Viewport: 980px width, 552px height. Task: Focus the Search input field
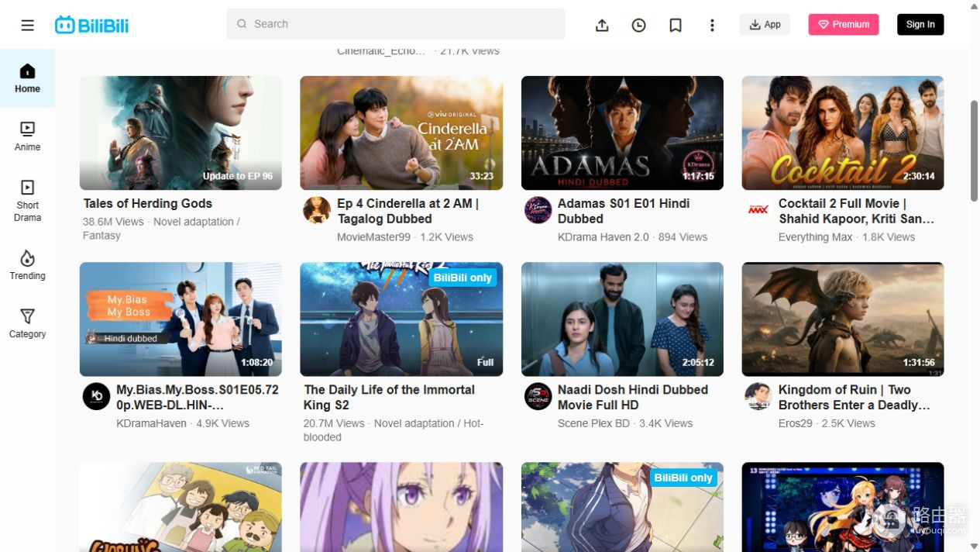coord(396,24)
